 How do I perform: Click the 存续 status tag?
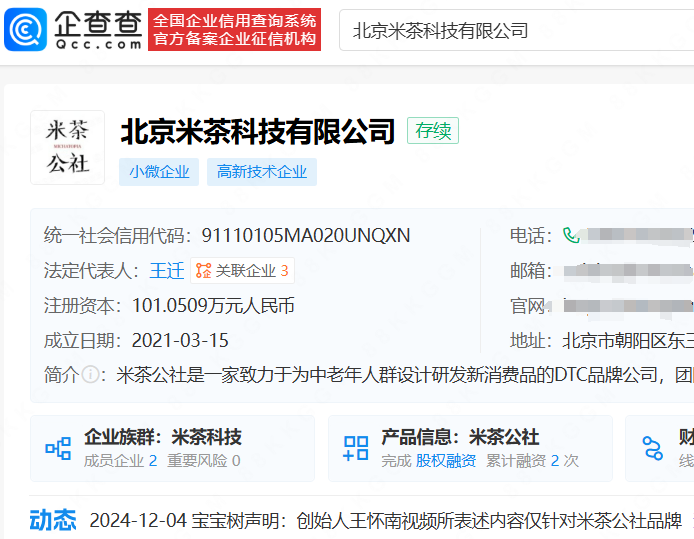click(x=433, y=131)
